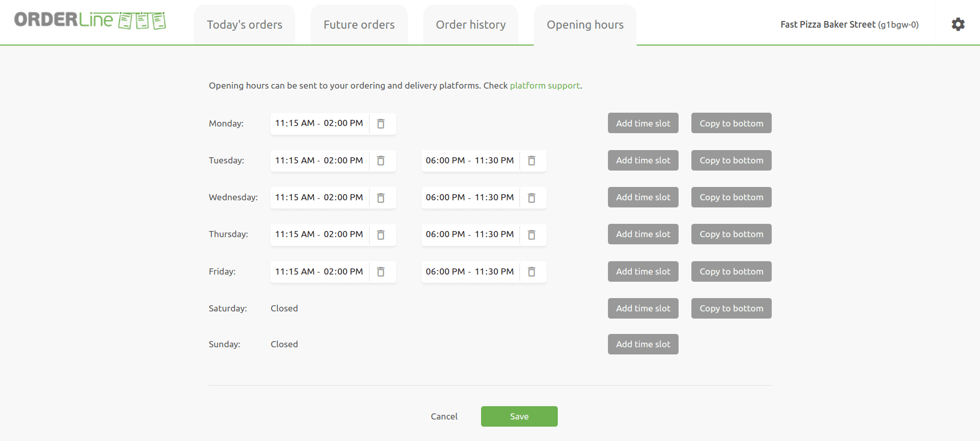Image resolution: width=980 pixels, height=441 pixels.
Task: Remove Tuesday's 06:00 PM evening slot
Action: pyautogui.click(x=532, y=161)
